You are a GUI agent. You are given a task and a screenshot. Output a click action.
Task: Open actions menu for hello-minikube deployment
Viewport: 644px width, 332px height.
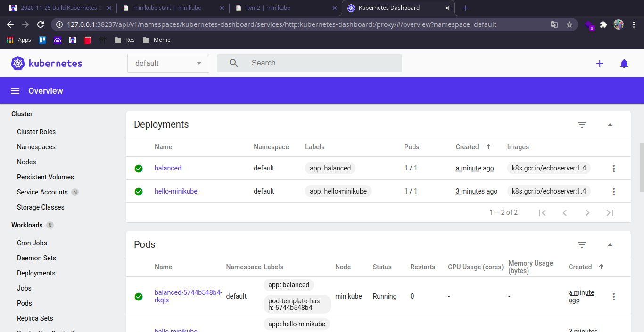click(613, 191)
